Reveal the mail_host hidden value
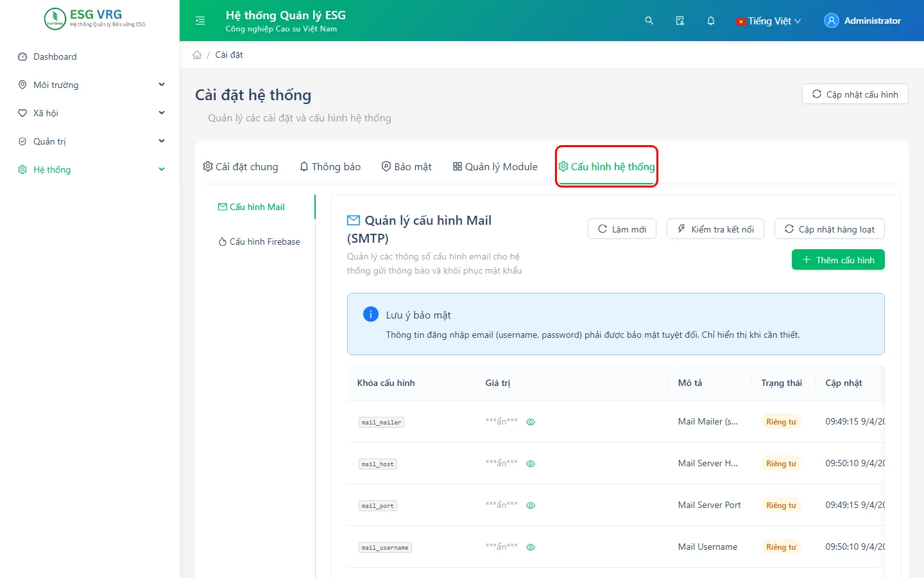The width and height of the screenshot is (924, 578). pyautogui.click(x=531, y=464)
